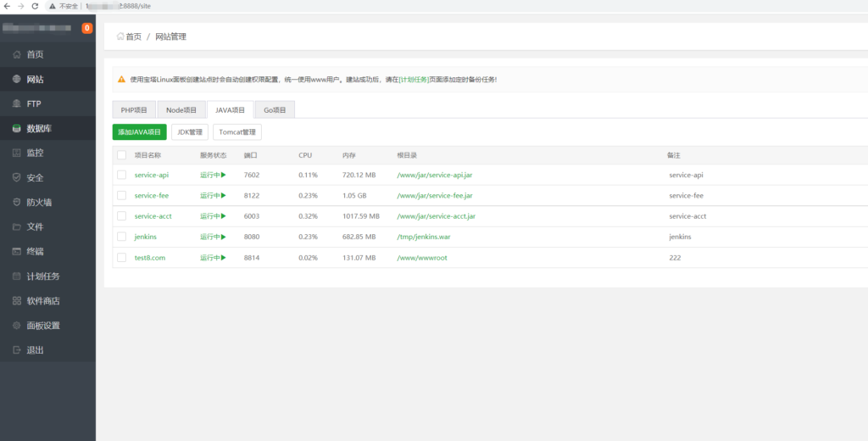Click the folder icon beside 文件
868x441 pixels.
17,226
